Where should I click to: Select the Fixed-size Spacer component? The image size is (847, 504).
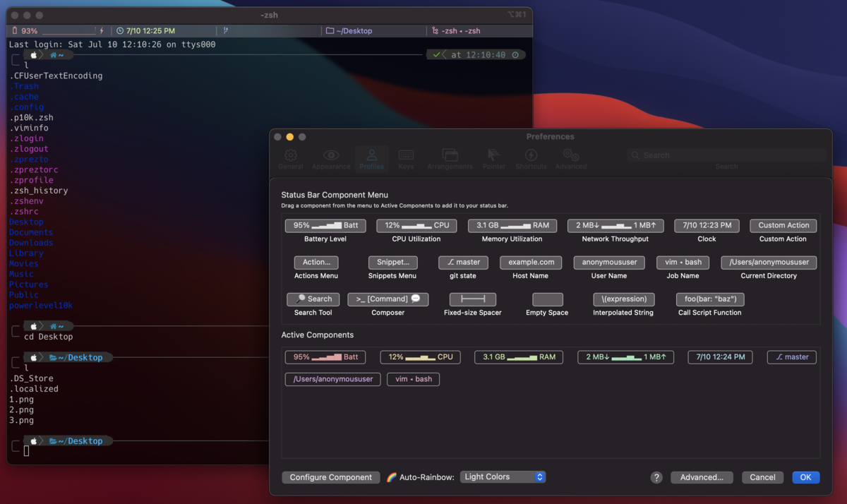473,299
